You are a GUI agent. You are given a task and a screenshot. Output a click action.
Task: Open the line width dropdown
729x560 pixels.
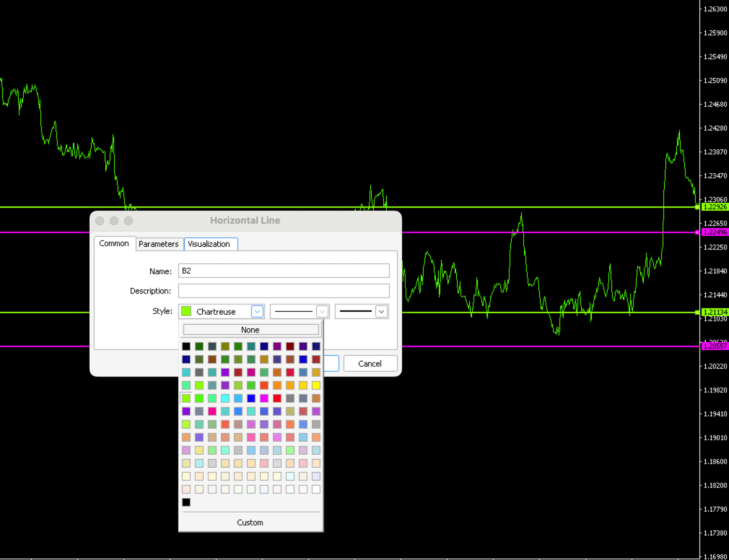click(x=382, y=311)
